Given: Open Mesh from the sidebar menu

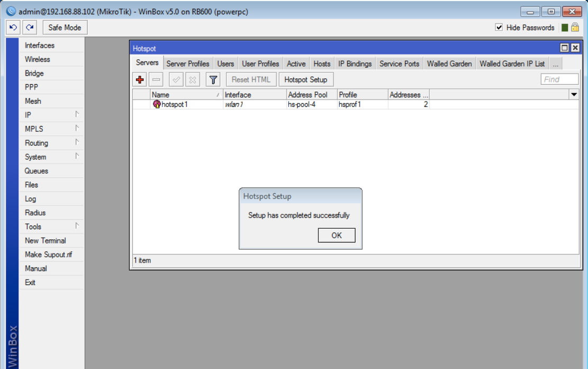Looking at the screenshot, I should (51, 101).
